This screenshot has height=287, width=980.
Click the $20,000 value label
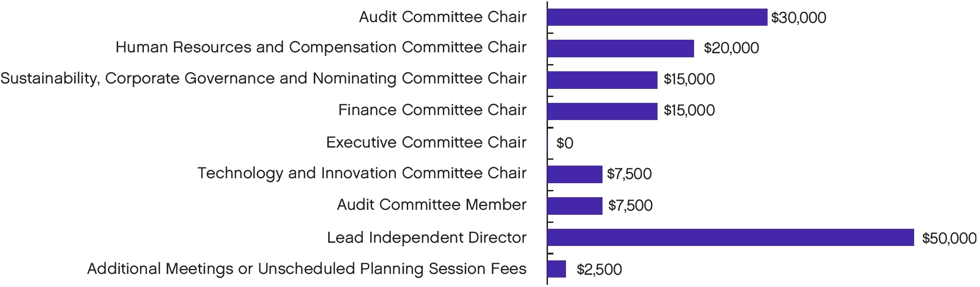click(x=731, y=48)
